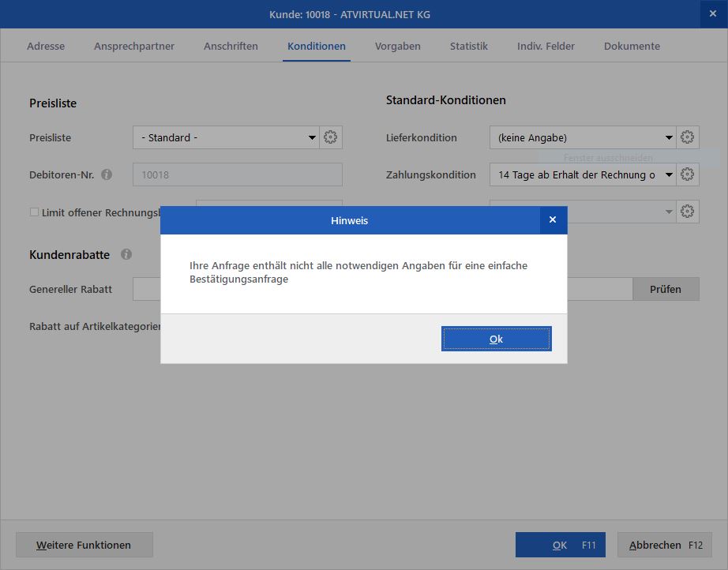This screenshot has width=728, height=570.
Task: Show info icon next to Debitoren-Nr.
Action: tap(107, 174)
